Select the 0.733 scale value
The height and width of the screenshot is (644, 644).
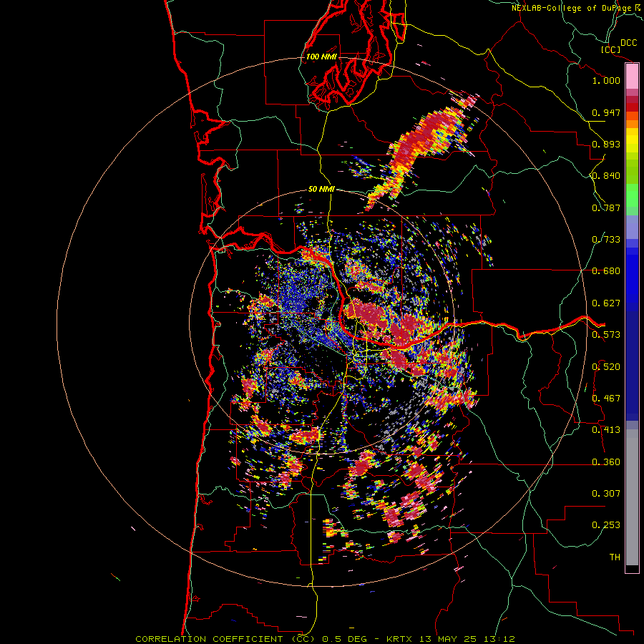pos(606,240)
